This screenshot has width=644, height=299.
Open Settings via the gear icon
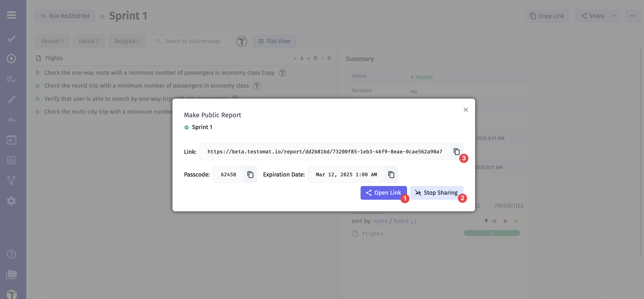point(11,201)
